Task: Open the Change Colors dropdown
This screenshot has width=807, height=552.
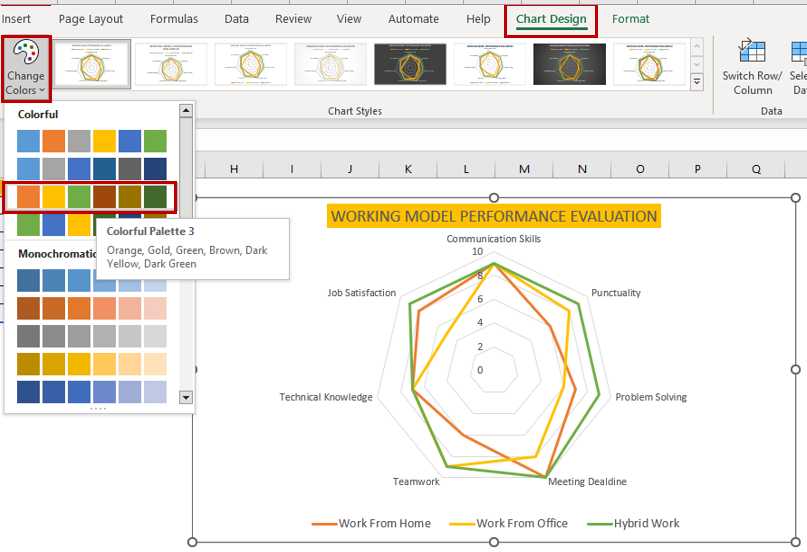Action: pos(26,68)
